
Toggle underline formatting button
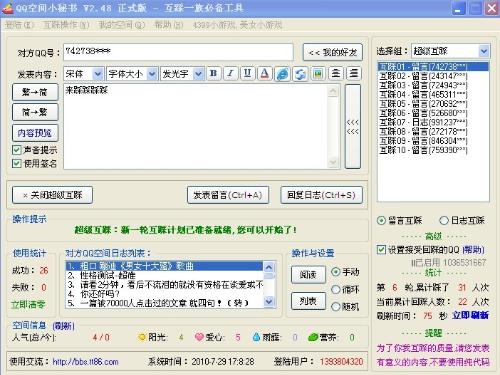tap(247, 73)
